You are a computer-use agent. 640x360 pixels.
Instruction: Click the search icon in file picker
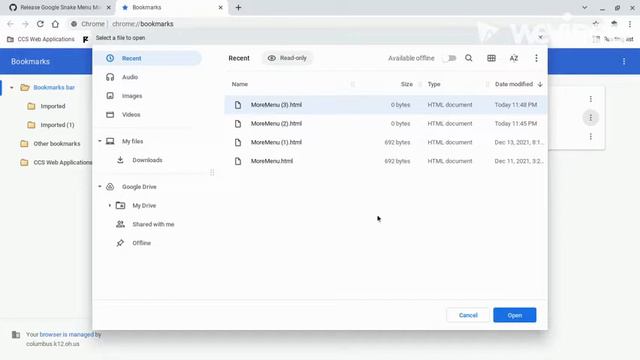(469, 58)
